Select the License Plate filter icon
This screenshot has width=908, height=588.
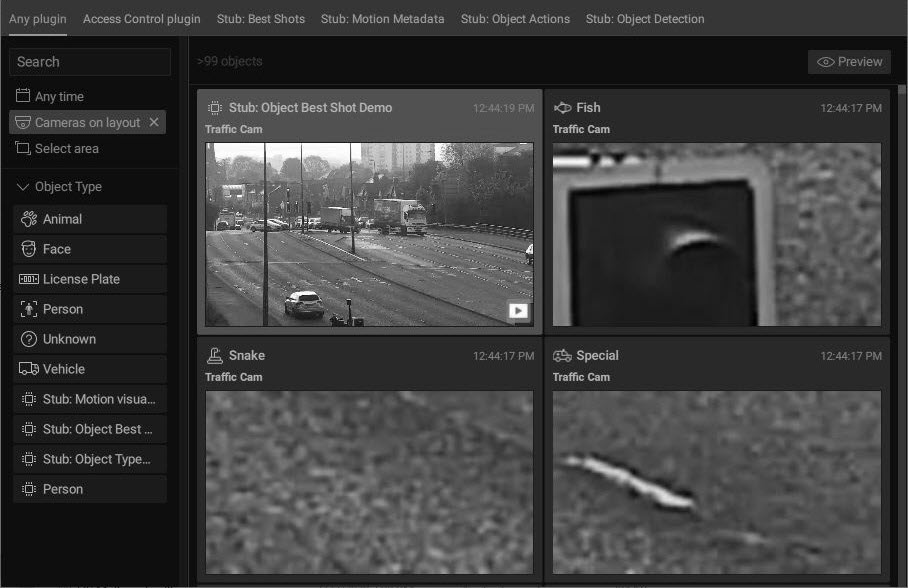click(32, 279)
